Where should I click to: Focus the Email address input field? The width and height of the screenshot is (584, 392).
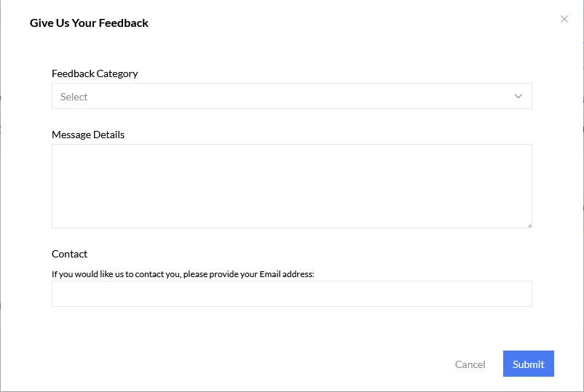click(291, 294)
